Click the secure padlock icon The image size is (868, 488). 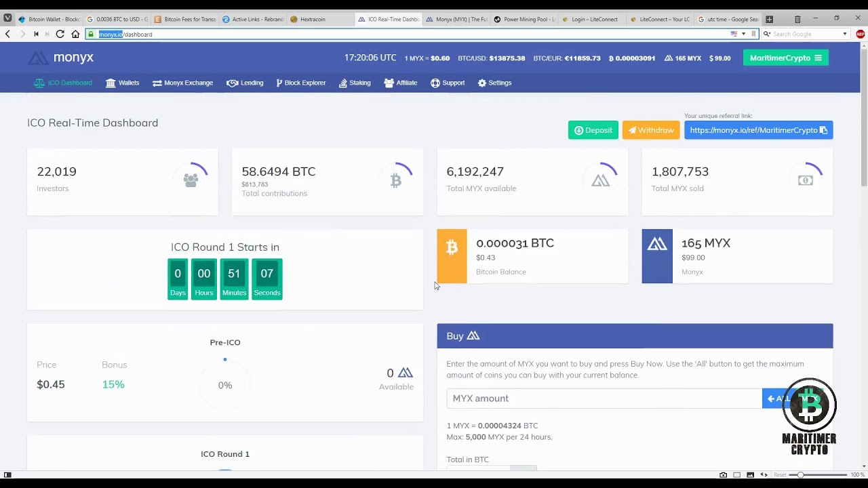tap(91, 34)
